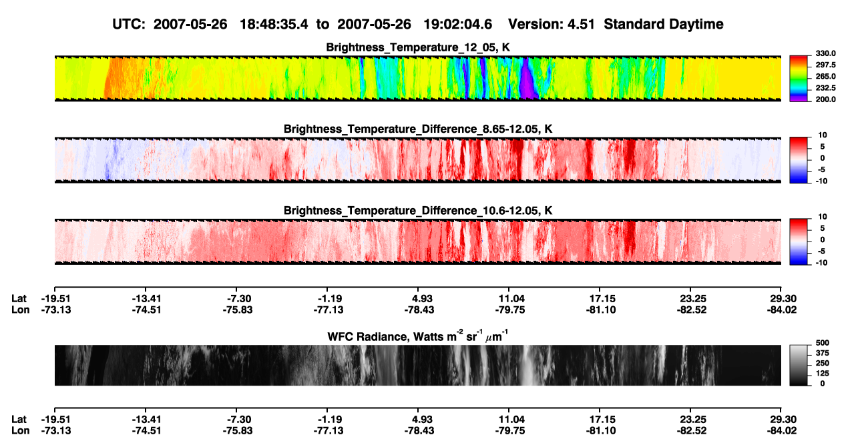Click the end time '19:02:04.6' in header

tap(458, 25)
